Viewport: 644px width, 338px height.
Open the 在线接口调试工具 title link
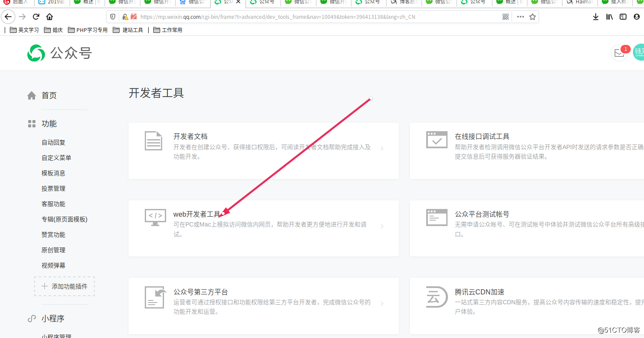coord(482,136)
